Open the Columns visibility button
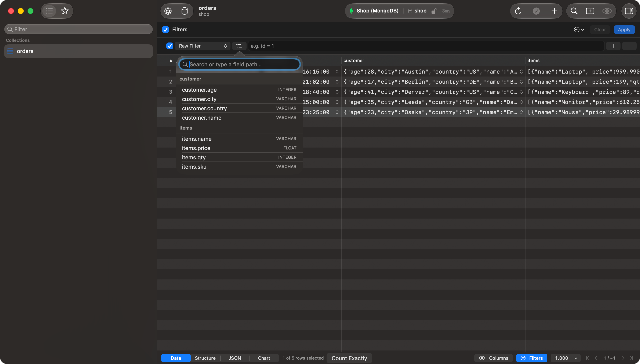 [x=493, y=358]
